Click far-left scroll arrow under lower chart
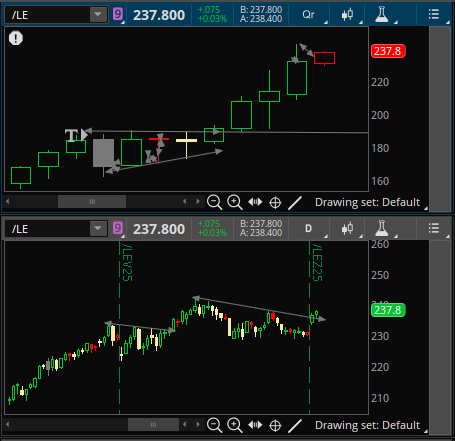Image resolution: width=455 pixels, height=441 pixels. (x=8, y=424)
